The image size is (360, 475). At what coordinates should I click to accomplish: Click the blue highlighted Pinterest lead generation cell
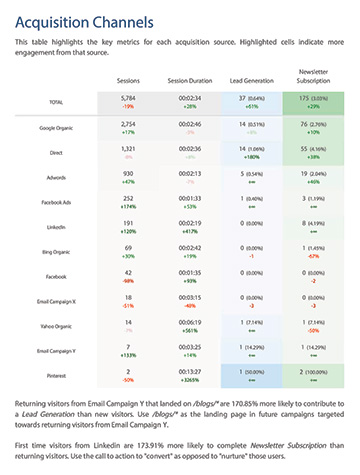pos(252,376)
